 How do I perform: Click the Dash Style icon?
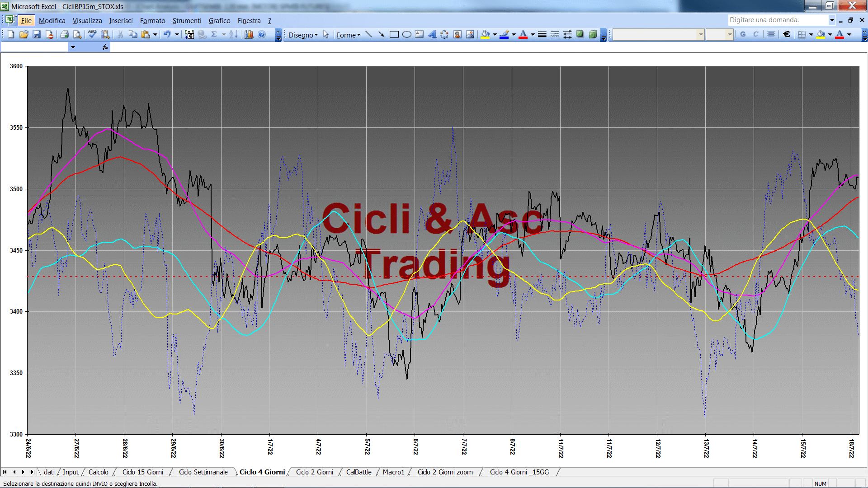pos(555,34)
